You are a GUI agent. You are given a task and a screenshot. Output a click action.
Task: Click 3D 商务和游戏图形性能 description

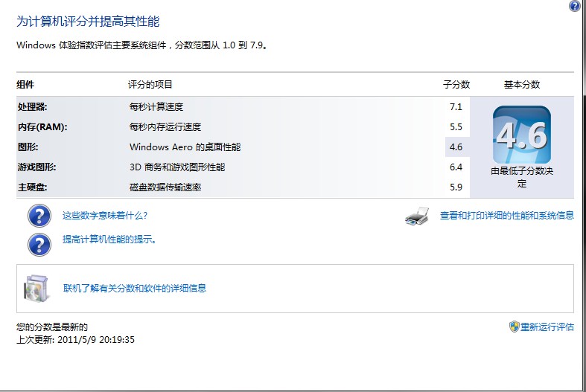(x=177, y=167)
